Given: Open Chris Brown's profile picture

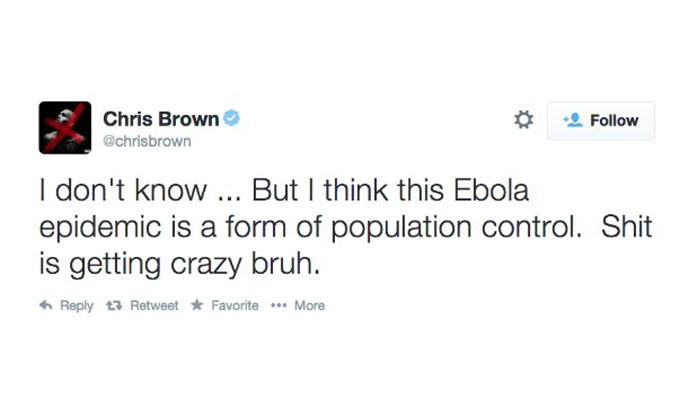Looking at the screenshot, I should 65,128.
